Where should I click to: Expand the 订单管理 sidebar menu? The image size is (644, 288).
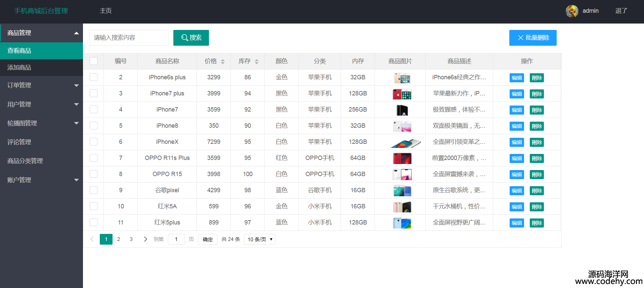click(41, 85)
